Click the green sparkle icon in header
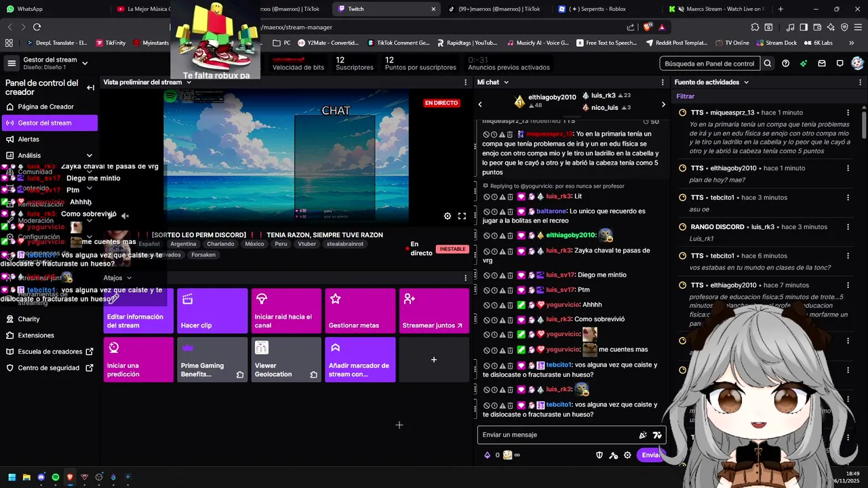 [804, 63]
